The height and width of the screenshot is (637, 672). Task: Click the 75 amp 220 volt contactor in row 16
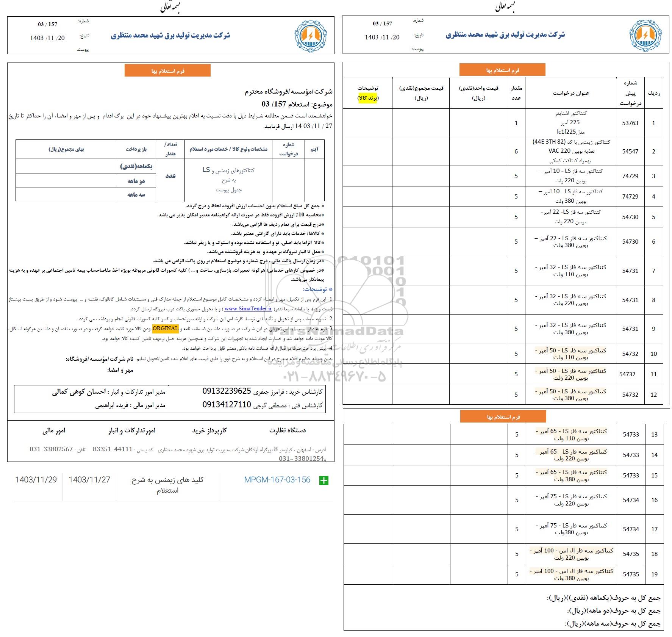pyautogui.click(x=571, y=500)
